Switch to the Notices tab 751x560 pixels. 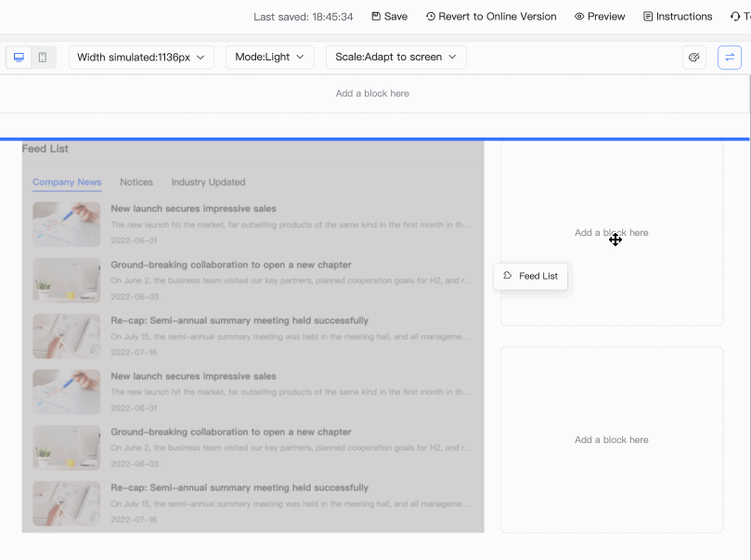(x=136, y=182)
